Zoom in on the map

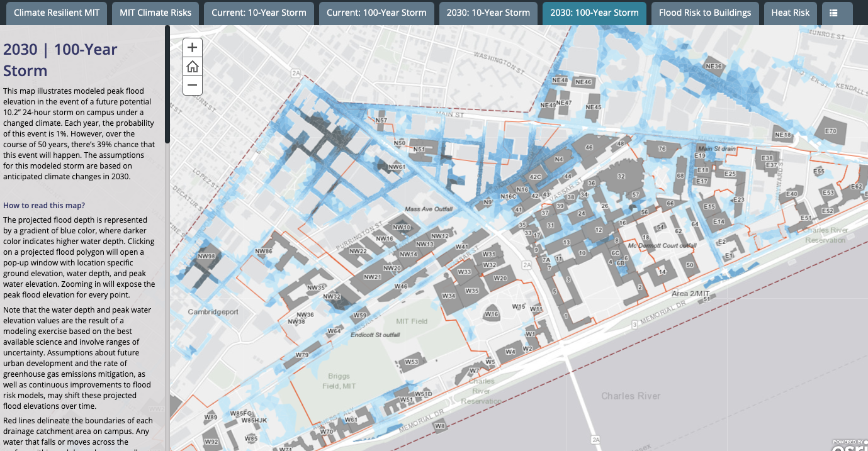click(x=193, y=47)
